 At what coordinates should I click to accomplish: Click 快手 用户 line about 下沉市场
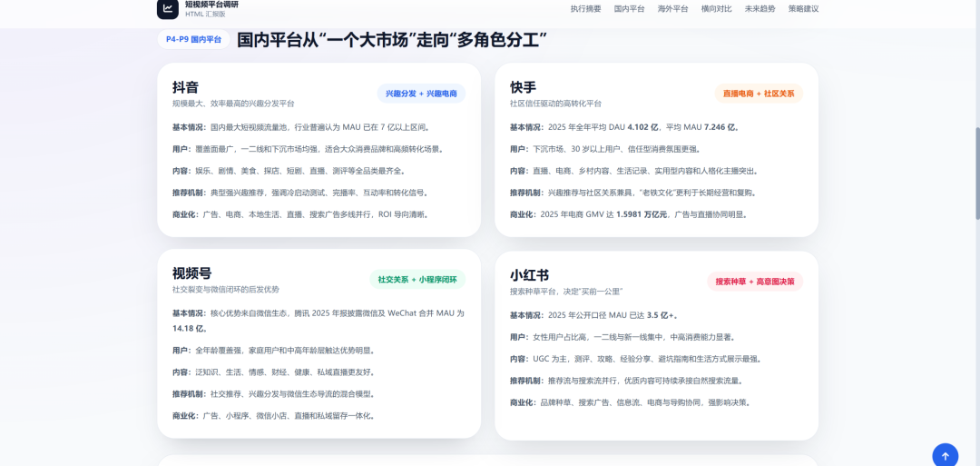click(605, 149)
